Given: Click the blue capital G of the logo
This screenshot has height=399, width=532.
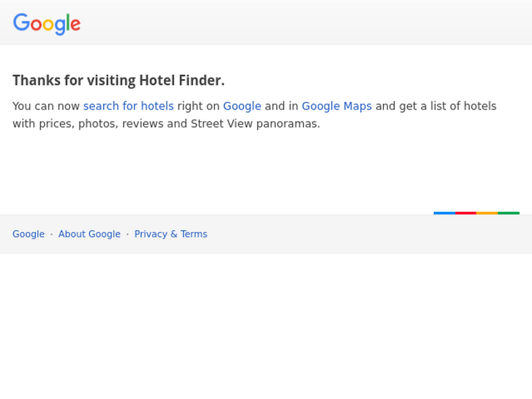Looking at the screenshot, I should point(22,22).
